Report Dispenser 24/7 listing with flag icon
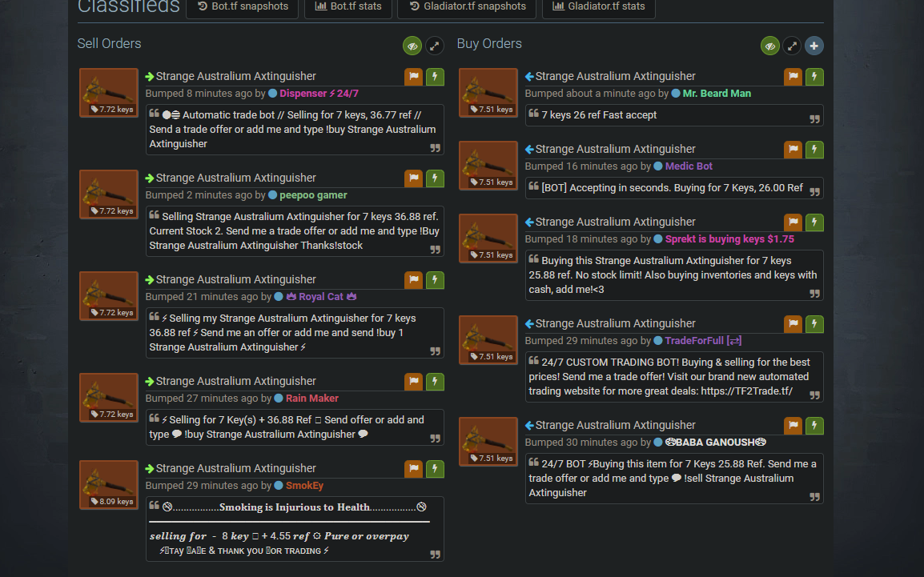This screenshot has height=577, width=924. tap(414, 77)
